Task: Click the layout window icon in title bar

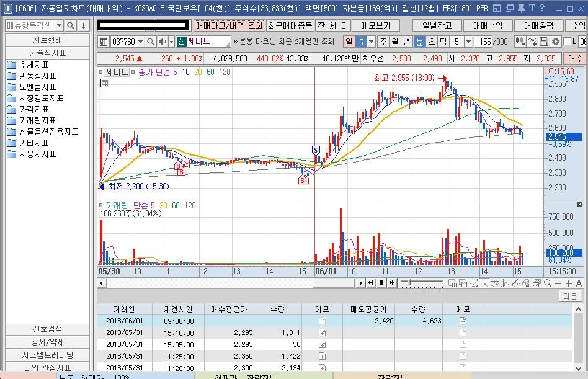Action: pos(497,8)
